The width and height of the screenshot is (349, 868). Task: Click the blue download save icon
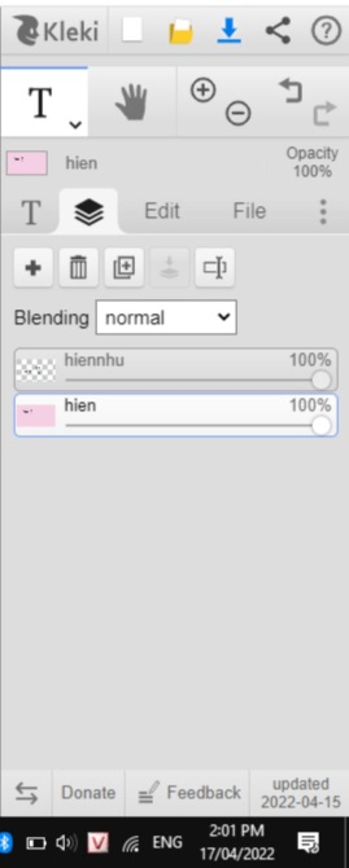[x=229, y=31]
